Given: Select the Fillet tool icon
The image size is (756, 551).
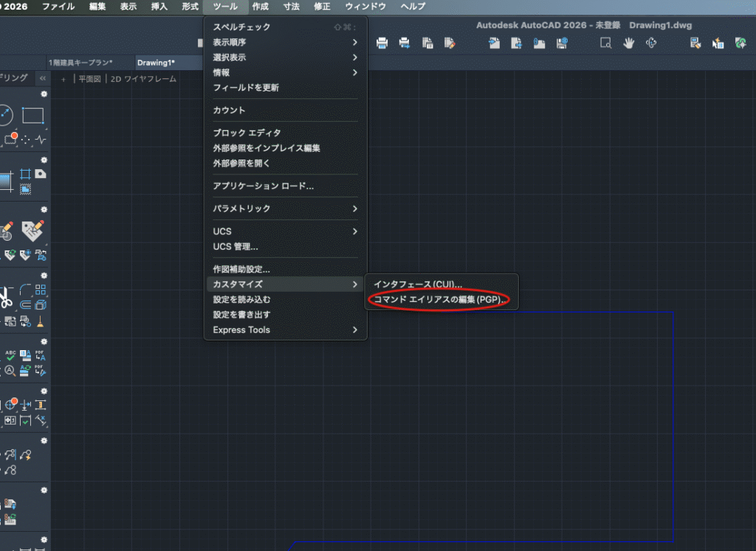Looking at the screenshot, I should 25,290.
